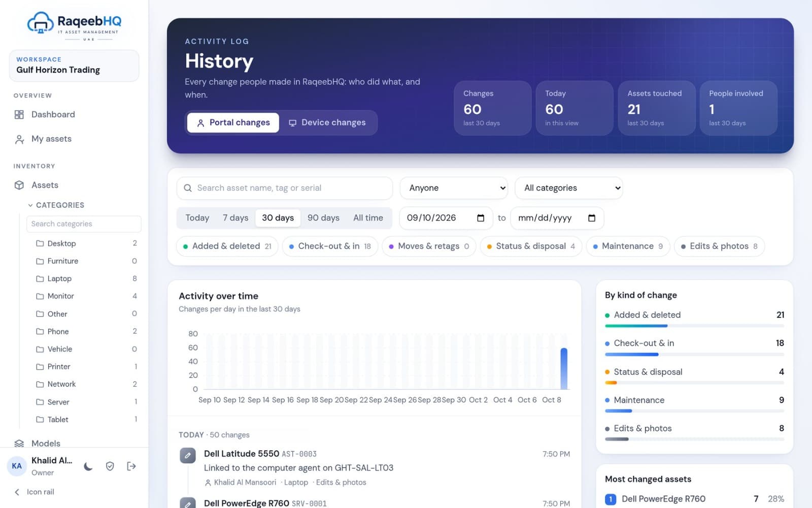The image size is (812, 508).
Task: Switch to Portal changes tab
Action: click(233, 122)
